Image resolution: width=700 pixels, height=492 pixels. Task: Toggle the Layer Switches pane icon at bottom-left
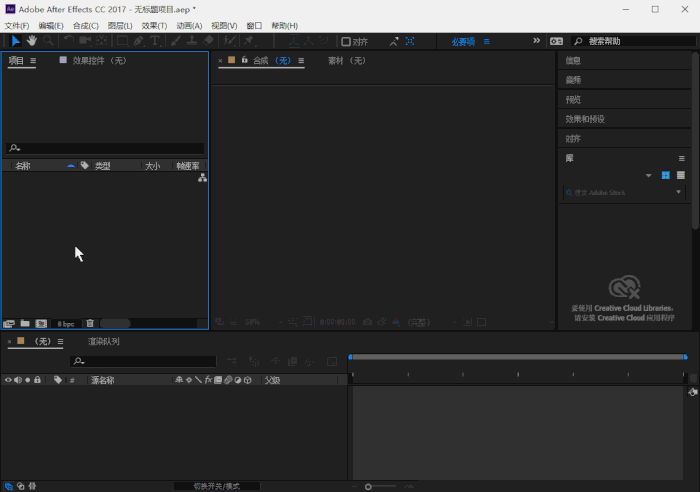click(x=9, y=486)
